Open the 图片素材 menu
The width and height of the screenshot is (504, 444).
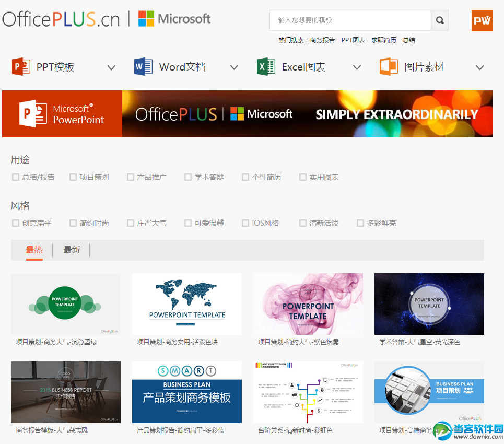coord(424,67)
